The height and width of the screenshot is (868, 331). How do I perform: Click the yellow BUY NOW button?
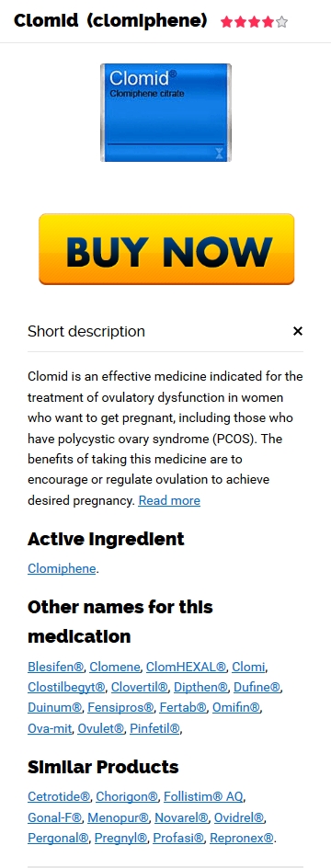point(166,249)
